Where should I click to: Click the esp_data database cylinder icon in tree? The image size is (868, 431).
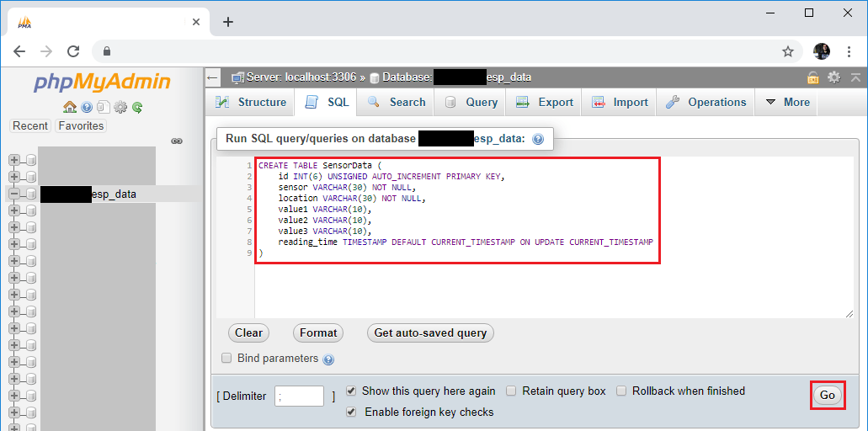[31, 194]
